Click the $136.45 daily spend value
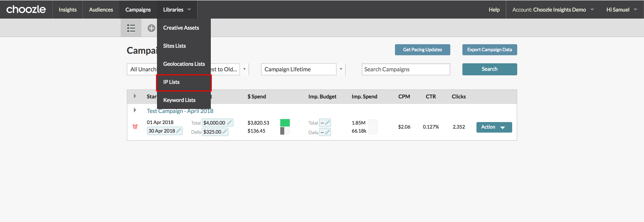The width and height of the screenshot is (644, 222). tap(256, 131)
